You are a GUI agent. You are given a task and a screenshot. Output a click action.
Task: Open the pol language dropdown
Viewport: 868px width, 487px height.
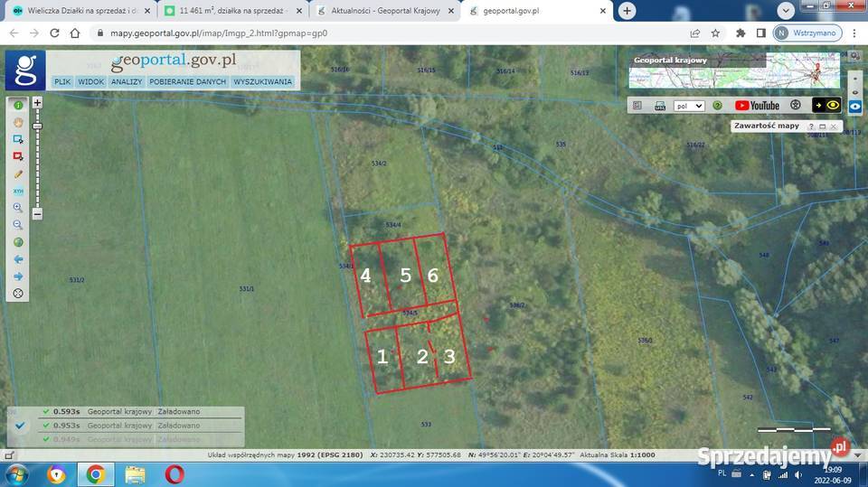pos(688,106)
